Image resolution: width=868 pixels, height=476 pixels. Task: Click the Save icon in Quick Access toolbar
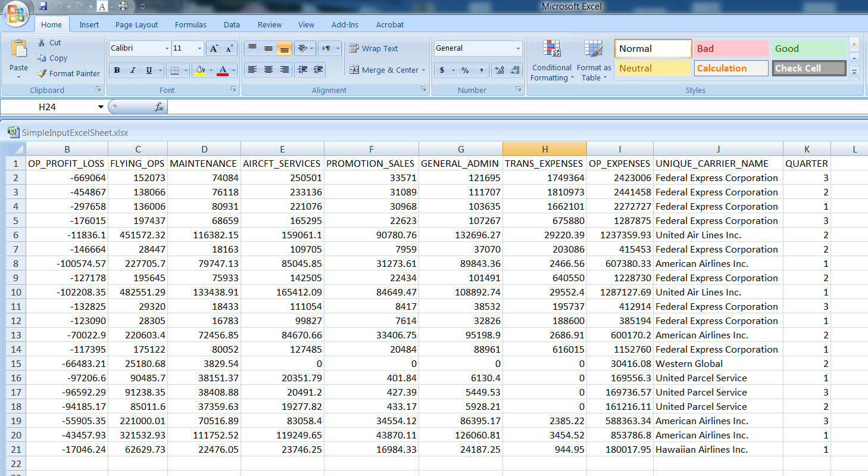tap(43, 7)
